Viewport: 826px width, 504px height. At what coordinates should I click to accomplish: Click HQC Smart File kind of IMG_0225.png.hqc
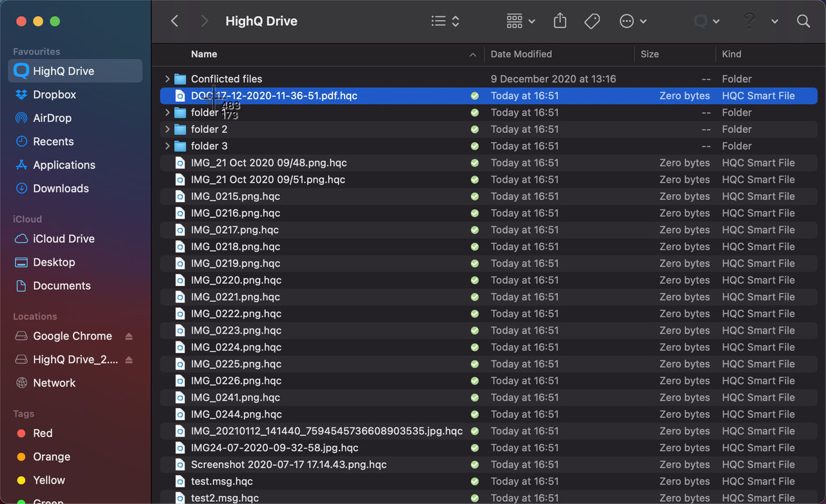(x=758, y=364)
